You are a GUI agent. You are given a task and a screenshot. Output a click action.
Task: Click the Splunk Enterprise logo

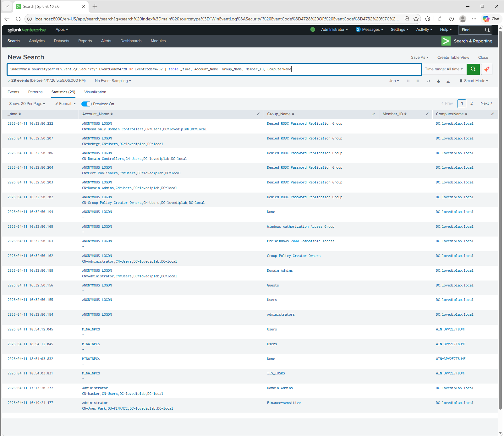coord(27,30)
